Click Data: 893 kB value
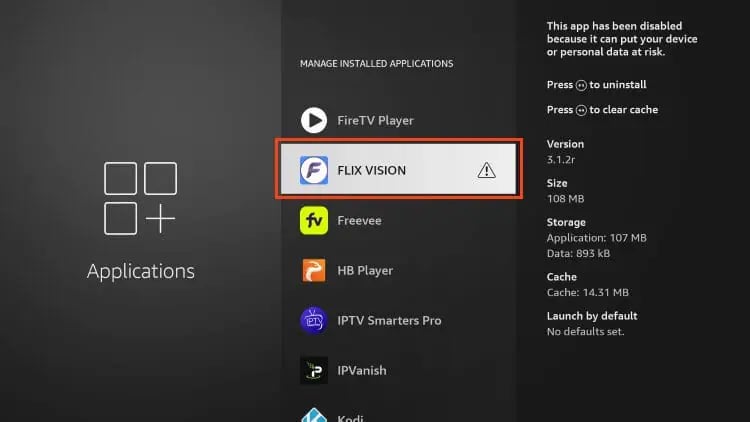750x422 pixels. [578, 253]
